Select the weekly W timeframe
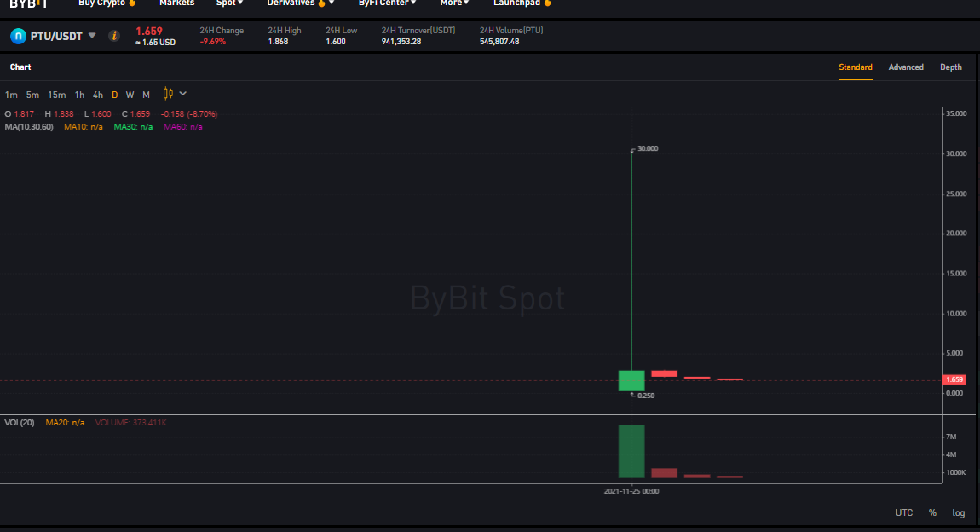Screen dimensions: 980x532 tap(130, 95)
